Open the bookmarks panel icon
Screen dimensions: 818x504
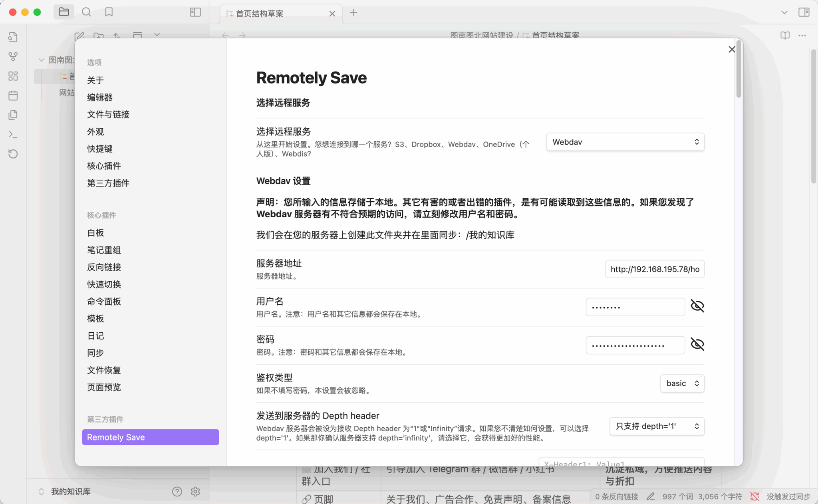[109, 12]
